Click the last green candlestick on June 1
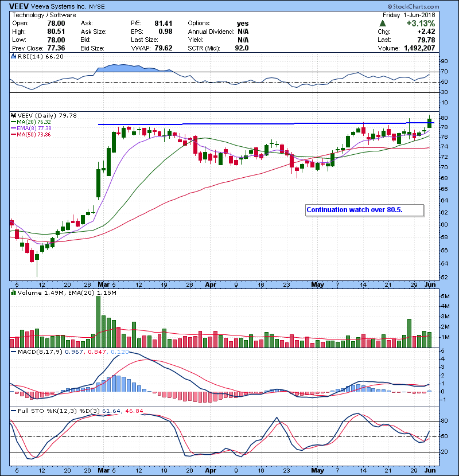 pyautogui.click(x=430, y=122)
